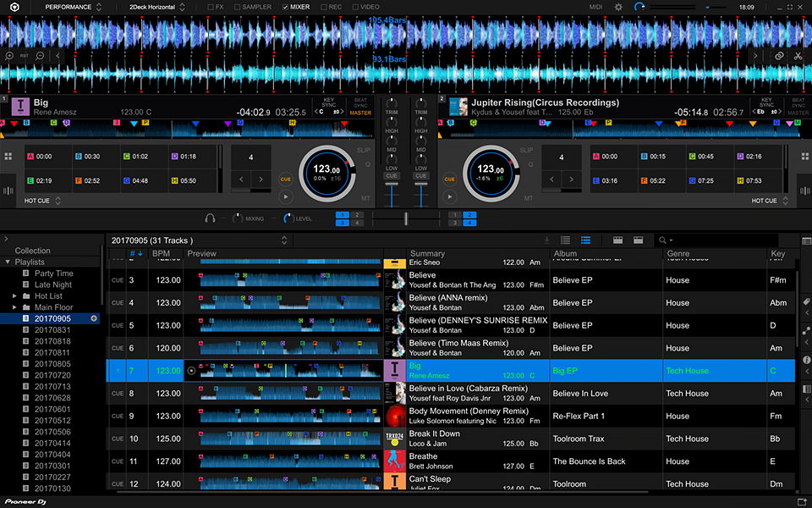This screenshot has width=812, height=508.
Task: Enable the FX panel checkbox
Action: tap(211, 8)
